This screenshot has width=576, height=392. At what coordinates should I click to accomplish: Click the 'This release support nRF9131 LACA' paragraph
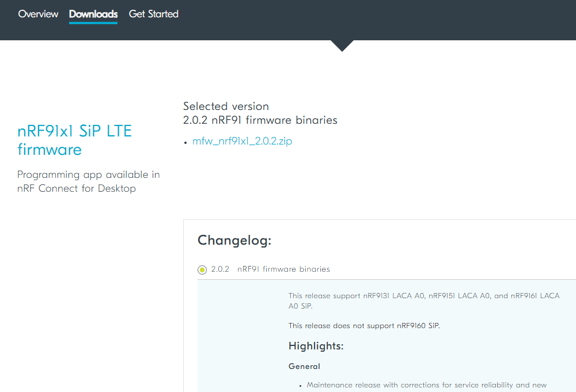424,300
